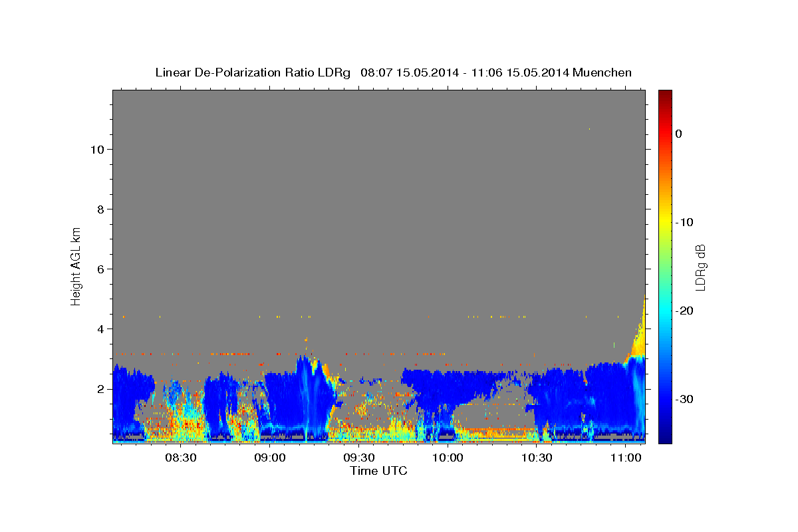The image size is (798, 532).
Task: Click the 10:00 time axis label
Action: (448, 458)
